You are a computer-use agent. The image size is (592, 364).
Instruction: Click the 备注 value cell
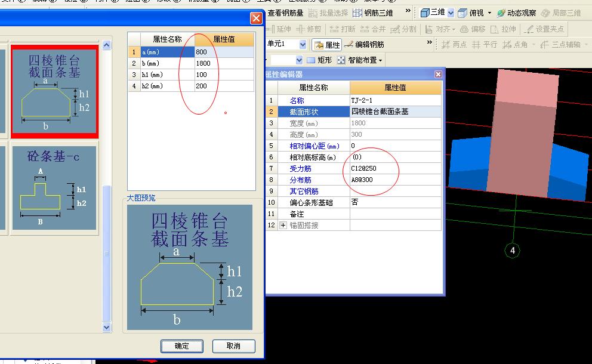tap(395, 214)
